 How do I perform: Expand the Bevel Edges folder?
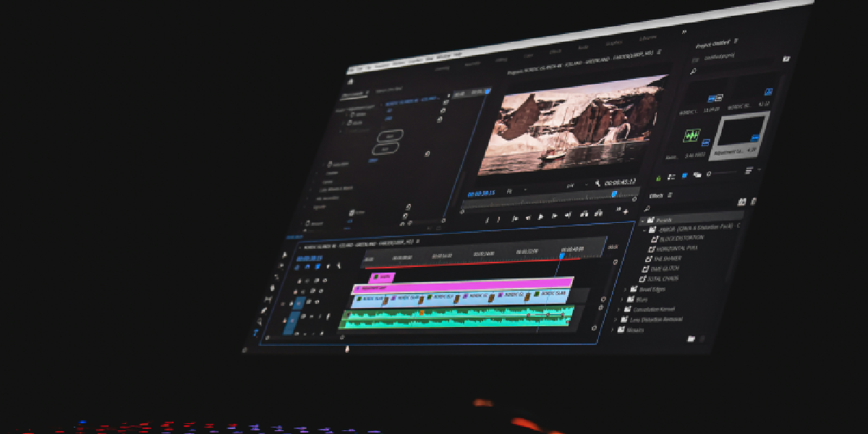[625, 289]
